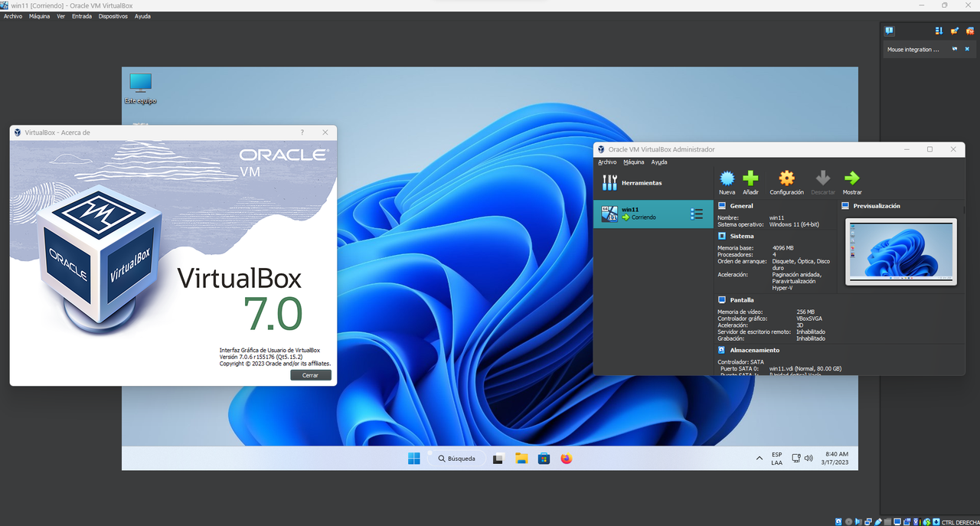Open Ayuda menu in the win11 VM window
The width and height of the screenshot is (980, 526).
143,16
